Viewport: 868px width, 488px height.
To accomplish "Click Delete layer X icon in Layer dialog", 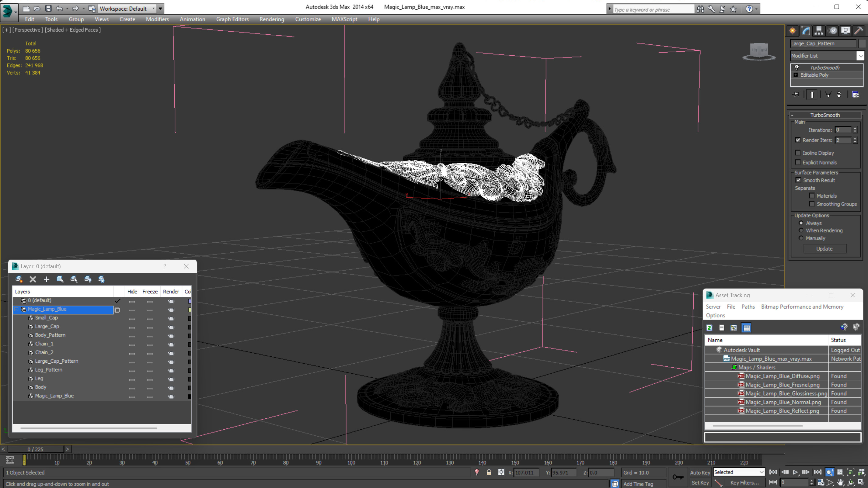I will click(x=33, y=279).
